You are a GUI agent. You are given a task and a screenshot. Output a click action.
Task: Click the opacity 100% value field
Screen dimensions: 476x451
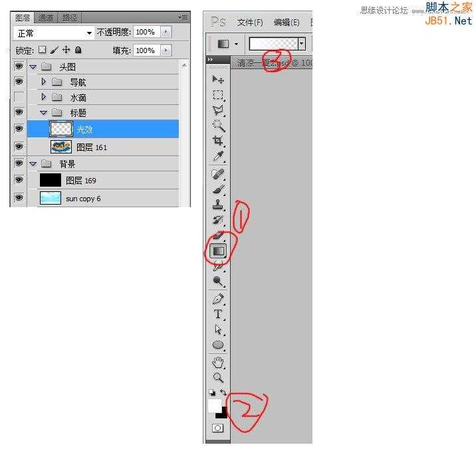tap(146, 32)
